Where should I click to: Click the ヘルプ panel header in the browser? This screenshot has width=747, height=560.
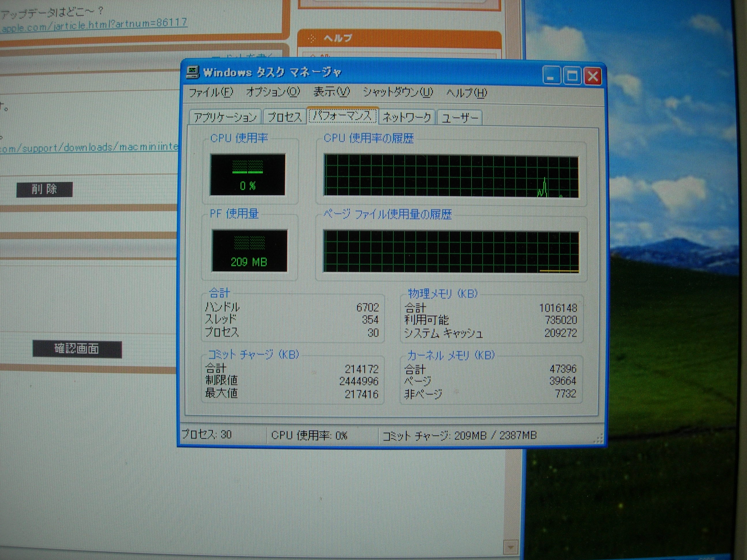coord(399,39)
